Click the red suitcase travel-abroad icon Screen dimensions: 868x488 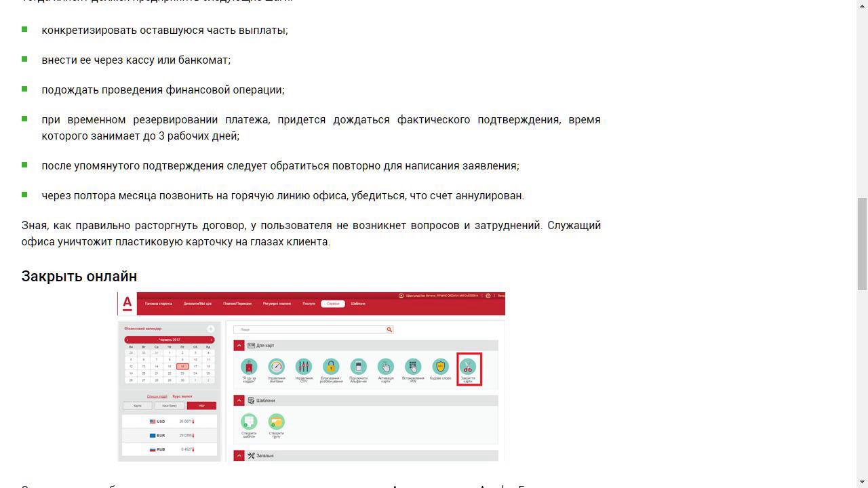pos(249,367)
